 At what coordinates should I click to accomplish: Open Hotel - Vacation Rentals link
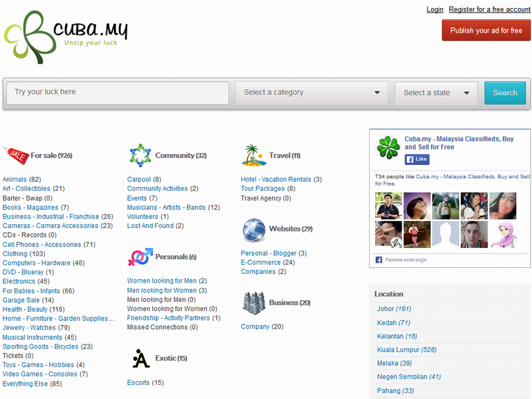tap(276, 179)
